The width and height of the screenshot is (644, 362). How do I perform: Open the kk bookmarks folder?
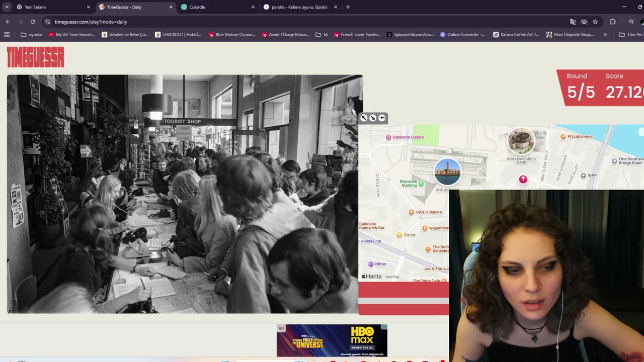[x=322, y=35]
